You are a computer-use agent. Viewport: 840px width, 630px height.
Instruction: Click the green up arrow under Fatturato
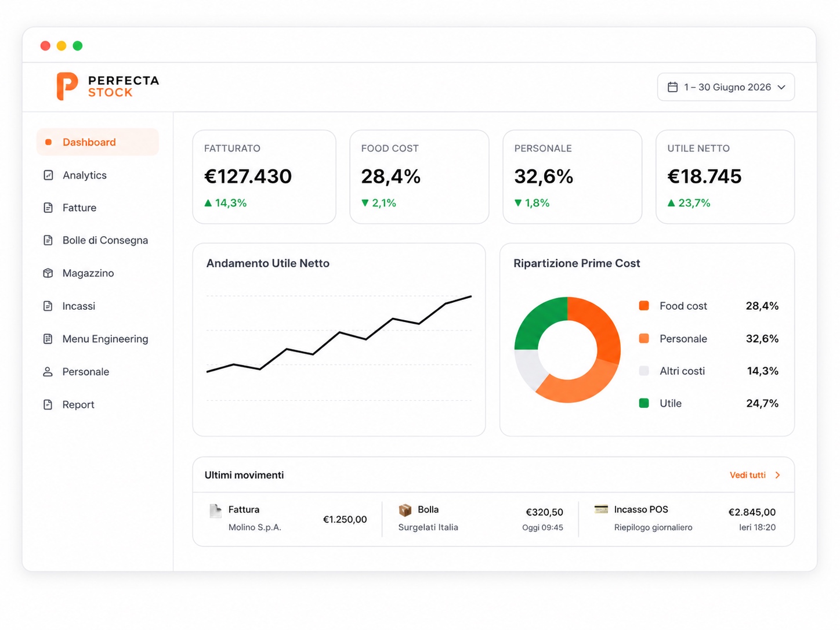tap(208, 203)
